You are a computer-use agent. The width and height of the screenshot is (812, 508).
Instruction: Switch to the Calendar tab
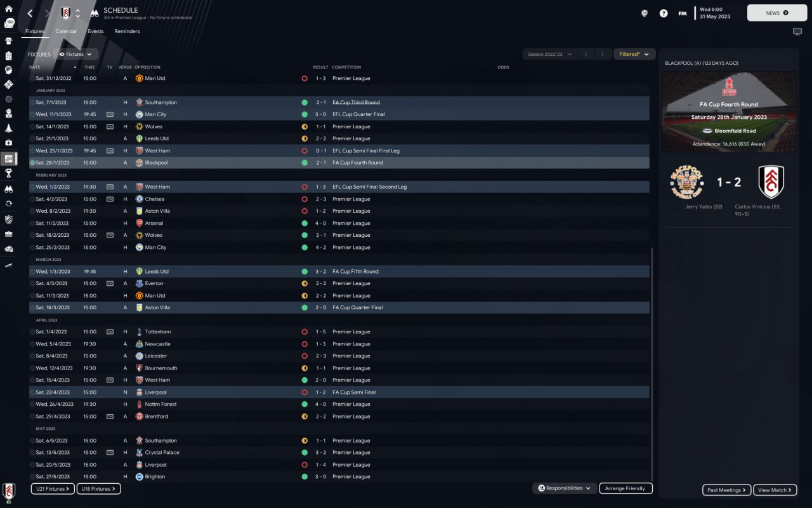(x=67, y=31)
